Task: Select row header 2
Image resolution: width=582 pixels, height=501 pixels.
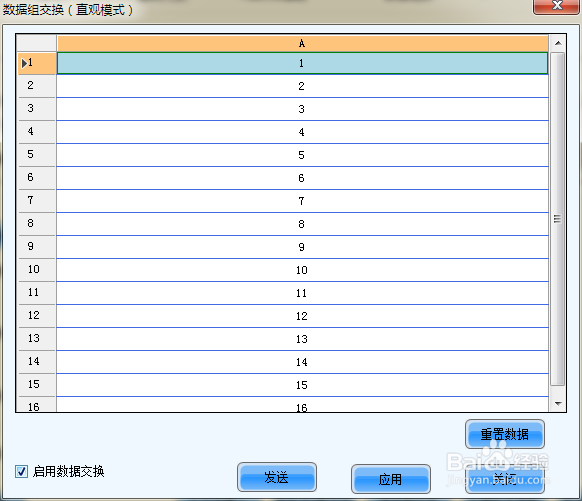Action: click(x=37, y=86)
